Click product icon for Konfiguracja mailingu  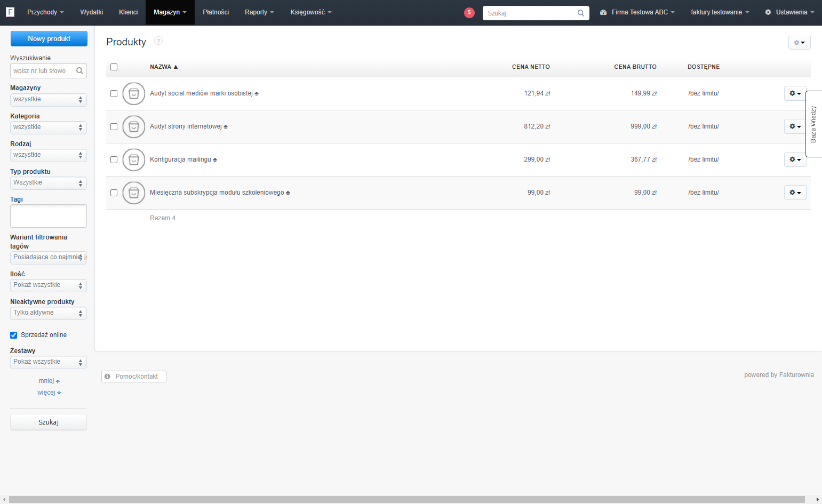134,160
